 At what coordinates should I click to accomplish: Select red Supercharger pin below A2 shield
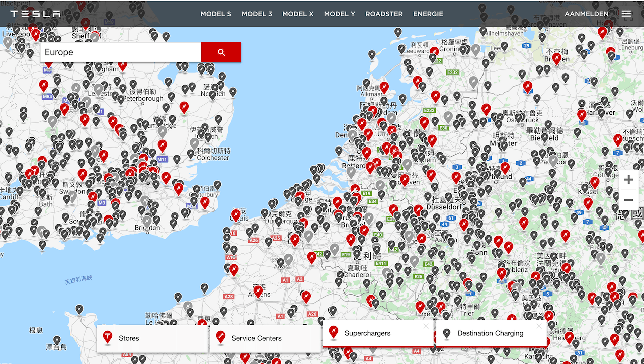coord(306,296)
